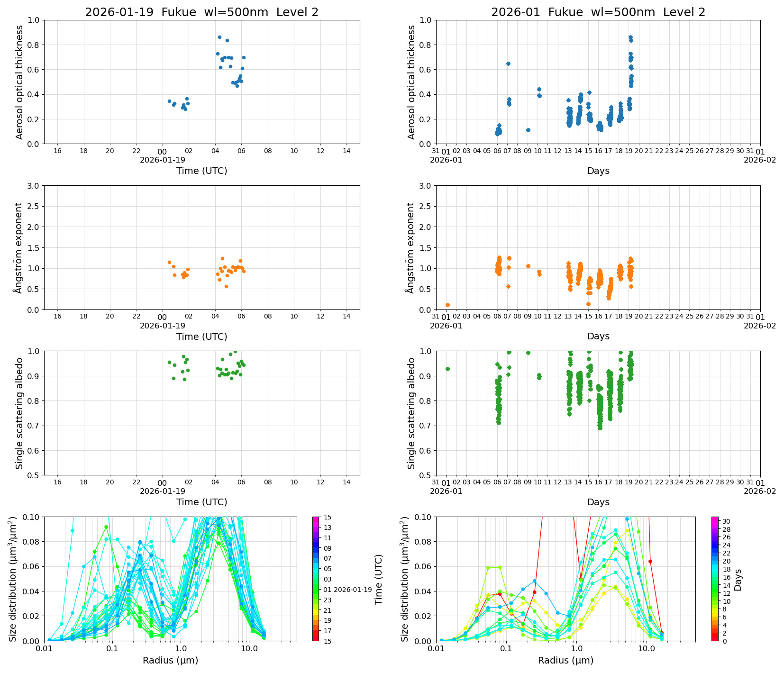The width and height of the screenshot is (784, 673).
Task: Click "Radius (µm)" label under daily size distribution
Action: pos(170,660)
